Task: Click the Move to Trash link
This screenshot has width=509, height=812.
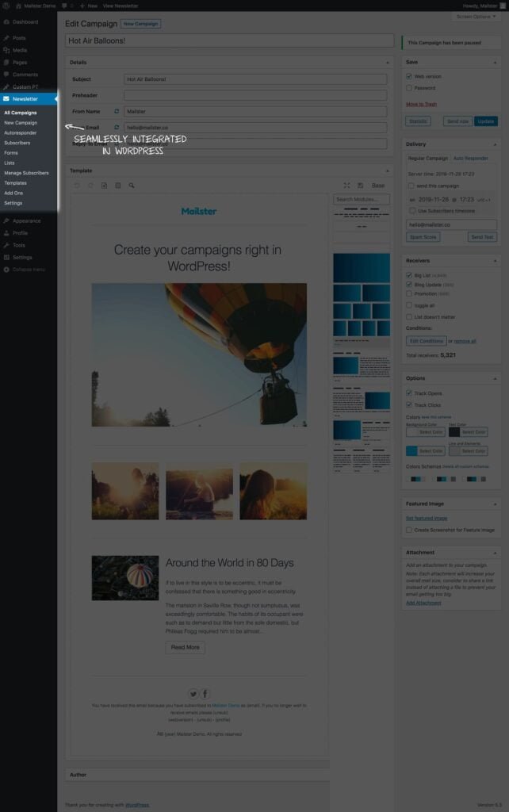Action: [421, 104]
